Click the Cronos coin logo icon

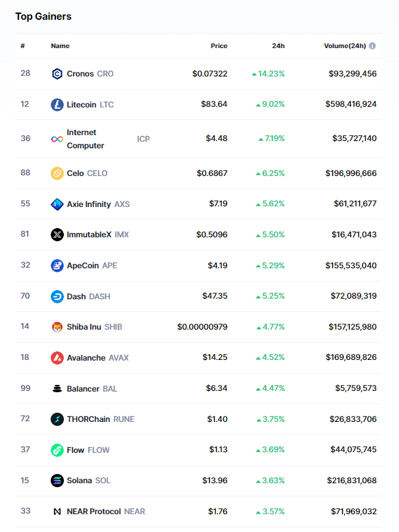tap(57, 74)
